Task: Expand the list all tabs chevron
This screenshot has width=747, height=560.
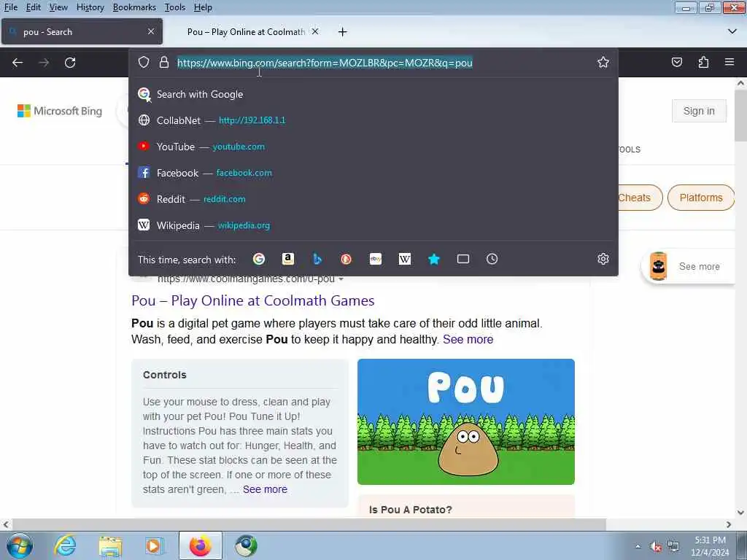Action: pyautogui.click(x=732, y=31)
